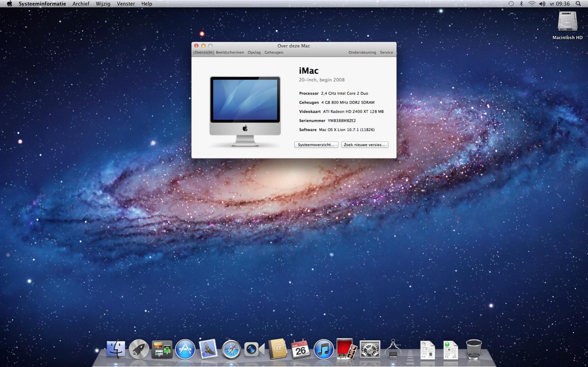Viewport: 588px width, 367px height.
Task: Open the Ondersteuning section
Action: 362,52
